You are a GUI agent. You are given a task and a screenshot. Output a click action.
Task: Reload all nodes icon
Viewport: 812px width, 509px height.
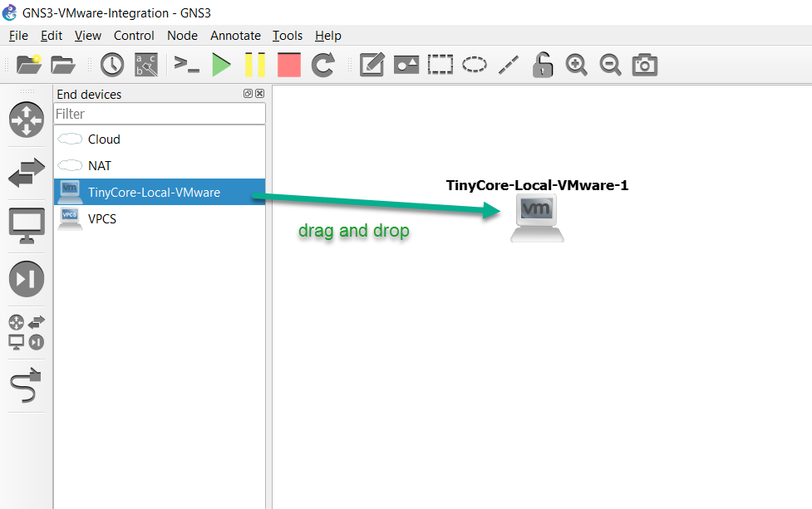click(323, 65)
